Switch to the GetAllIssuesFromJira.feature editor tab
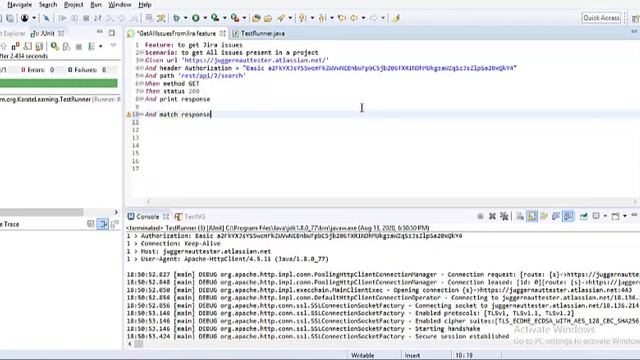This screenshot has height=360, width=640. pos(176,33)
